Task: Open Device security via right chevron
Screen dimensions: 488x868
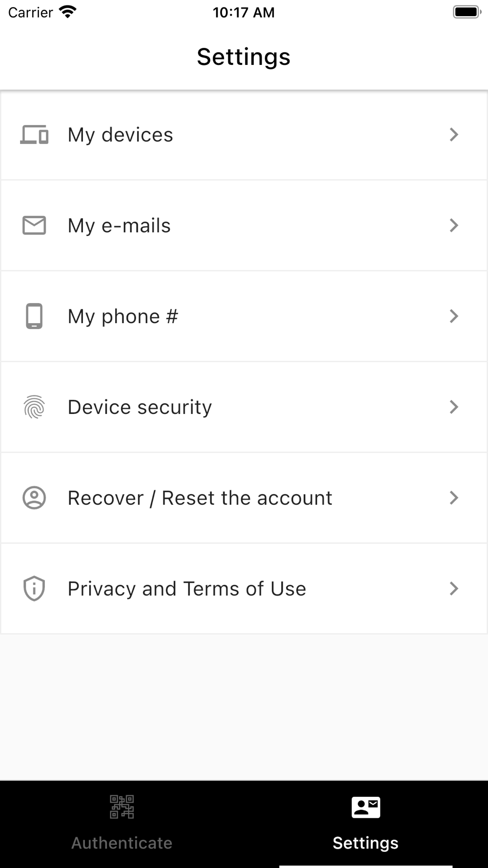Action: pyautogui.click(x=454, y=407)
